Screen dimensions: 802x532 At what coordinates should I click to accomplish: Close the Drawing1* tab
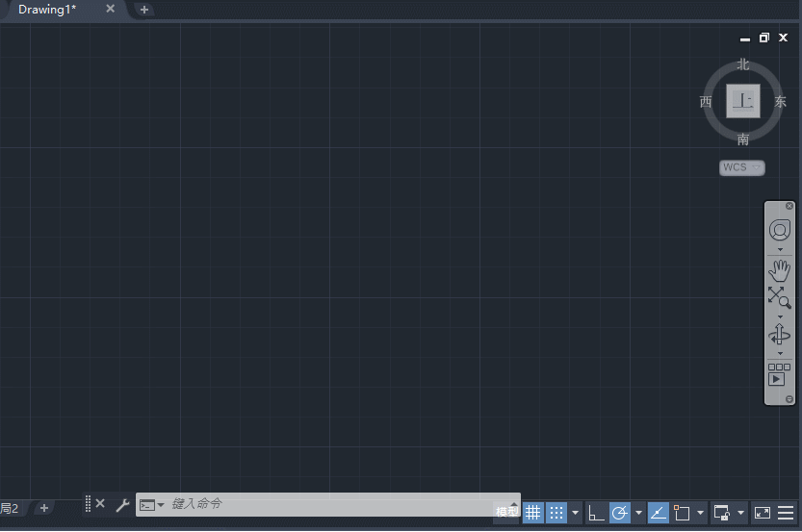click(110, 9)
